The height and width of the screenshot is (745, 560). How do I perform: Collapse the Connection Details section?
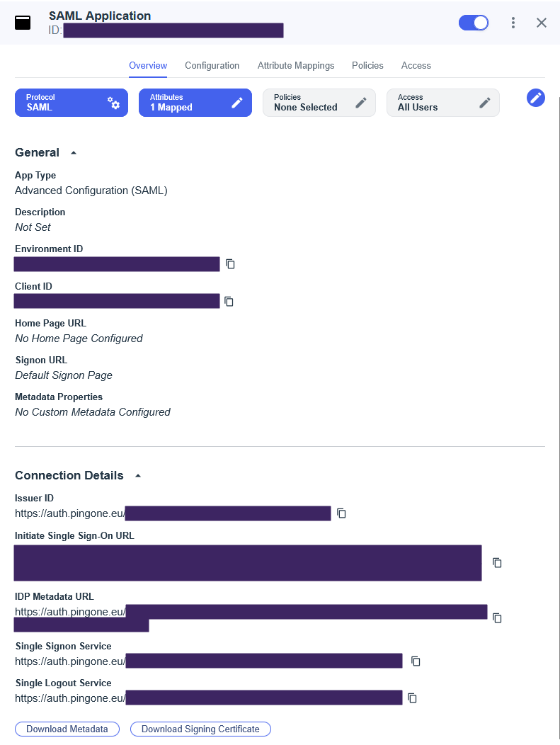(x=138, y=476)
